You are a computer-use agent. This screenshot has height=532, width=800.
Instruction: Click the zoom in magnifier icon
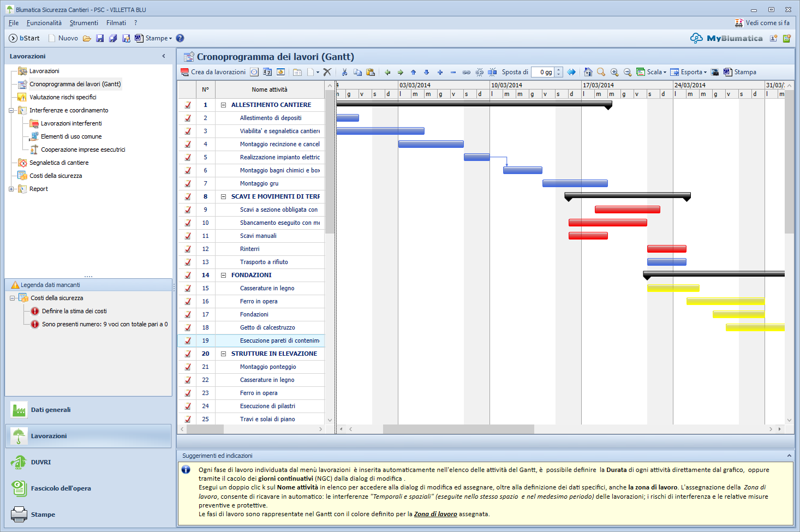tap(614, 72)
